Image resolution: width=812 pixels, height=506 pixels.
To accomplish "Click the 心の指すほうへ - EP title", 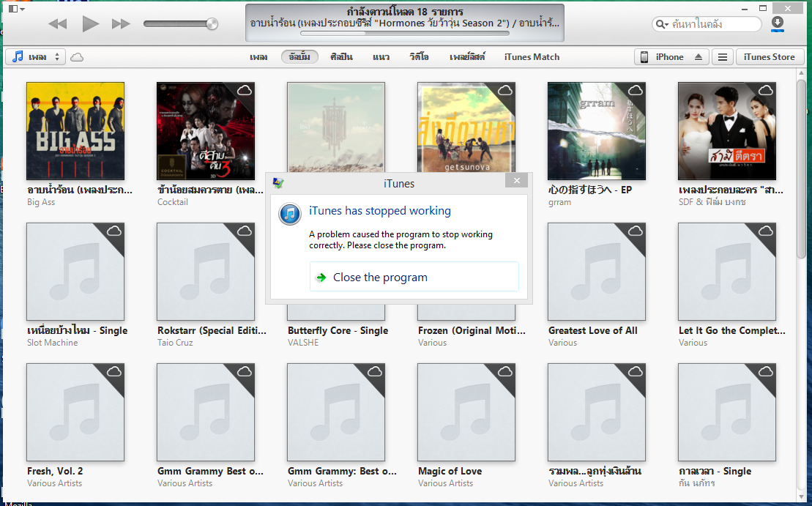I will pyautogui.click(x=590, y=190).
